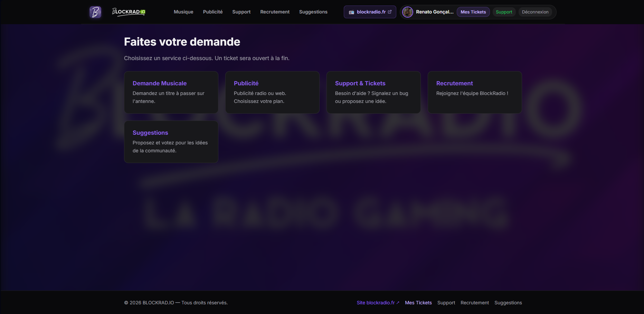Select the Suggestions service card
The width and height of the screenshot is (644, 314).
(171, 142)
